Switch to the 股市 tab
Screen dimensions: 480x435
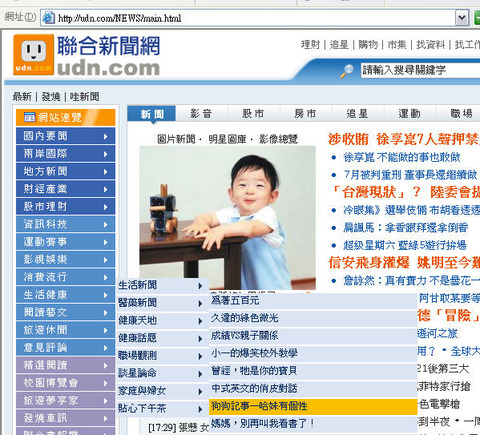click(253, 114)
